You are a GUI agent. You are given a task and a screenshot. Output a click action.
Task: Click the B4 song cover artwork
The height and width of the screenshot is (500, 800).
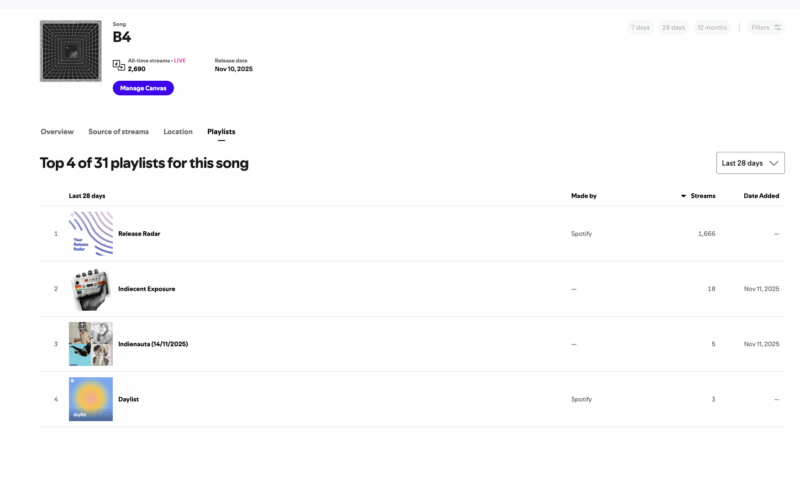click(x=70, y=51)
